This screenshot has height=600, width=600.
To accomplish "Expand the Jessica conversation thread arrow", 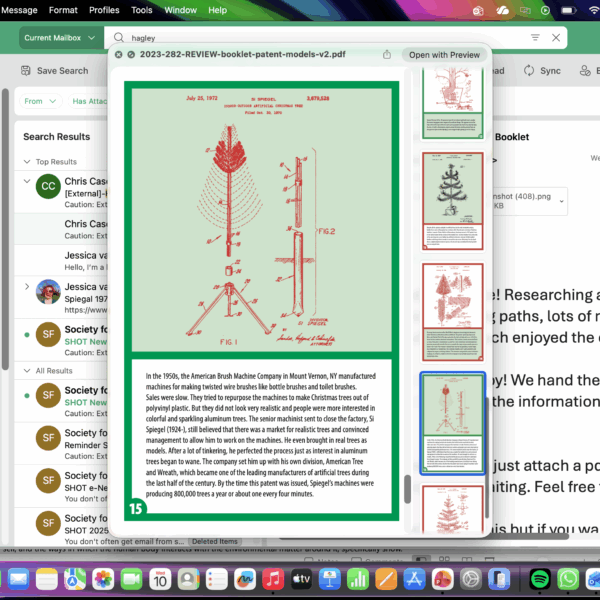I will point(27,287).
